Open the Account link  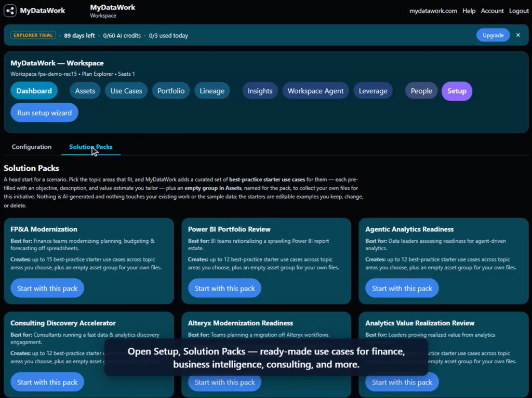click(x=492, y=11)
